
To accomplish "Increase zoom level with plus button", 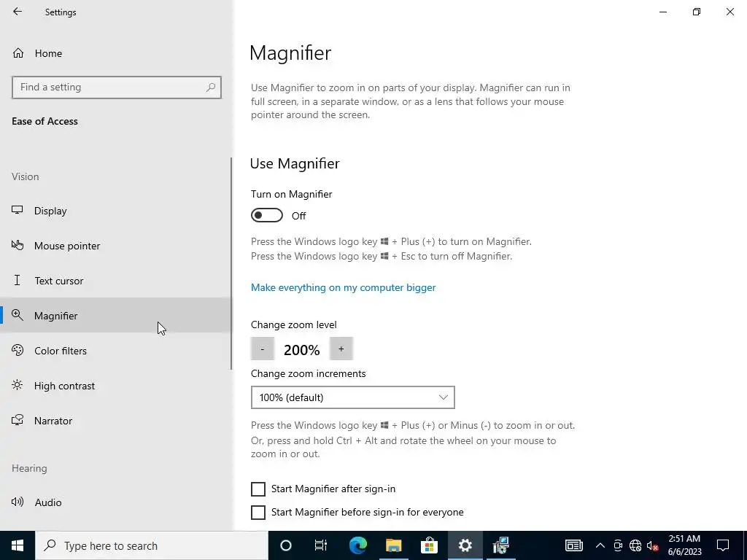I will click(341, 349).
